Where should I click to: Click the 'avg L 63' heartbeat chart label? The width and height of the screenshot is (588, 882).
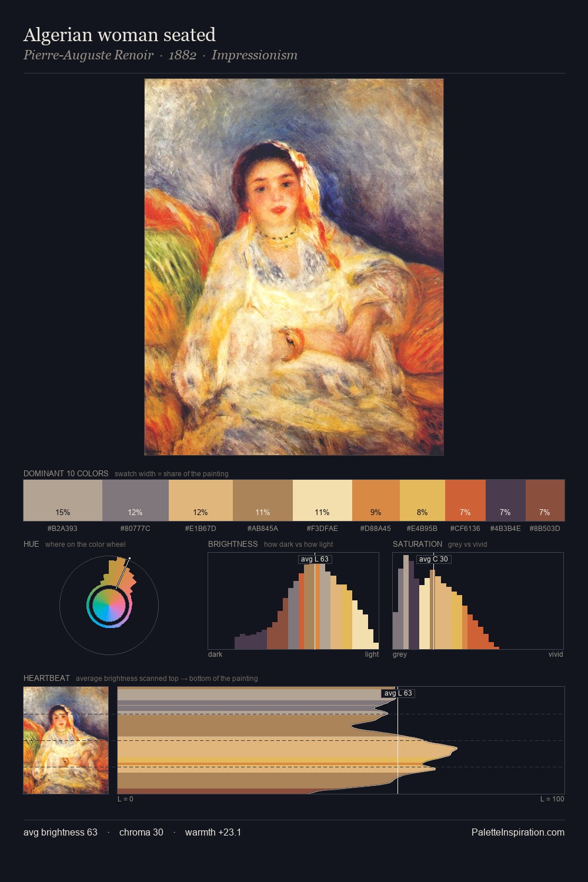click(398, 693)
